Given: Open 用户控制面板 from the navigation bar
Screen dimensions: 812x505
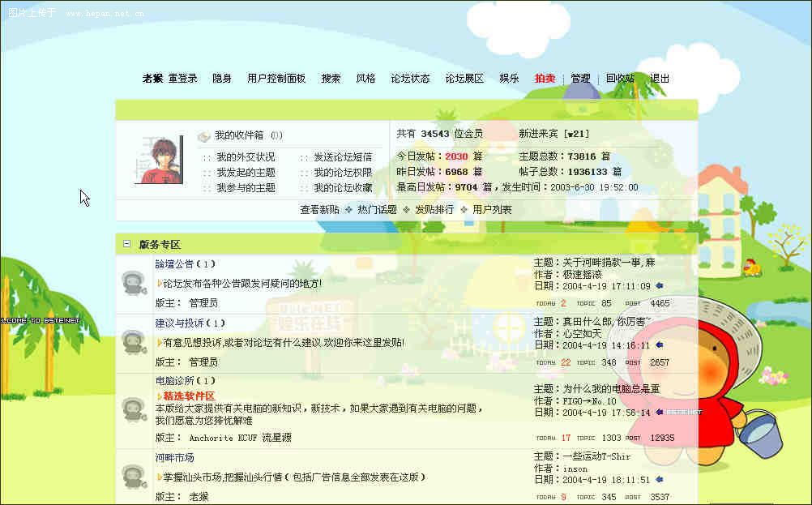Looking at the screenshot, I should point(276,78).
